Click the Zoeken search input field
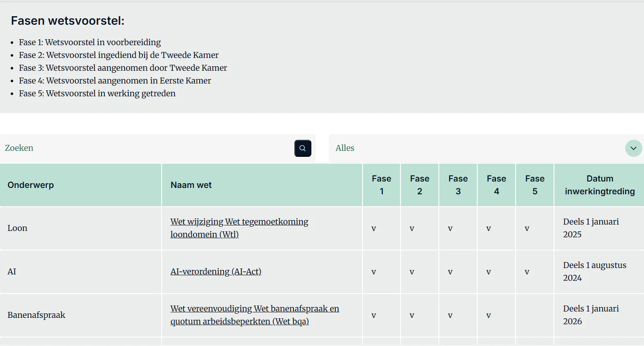644x346 pixels. 128,148
